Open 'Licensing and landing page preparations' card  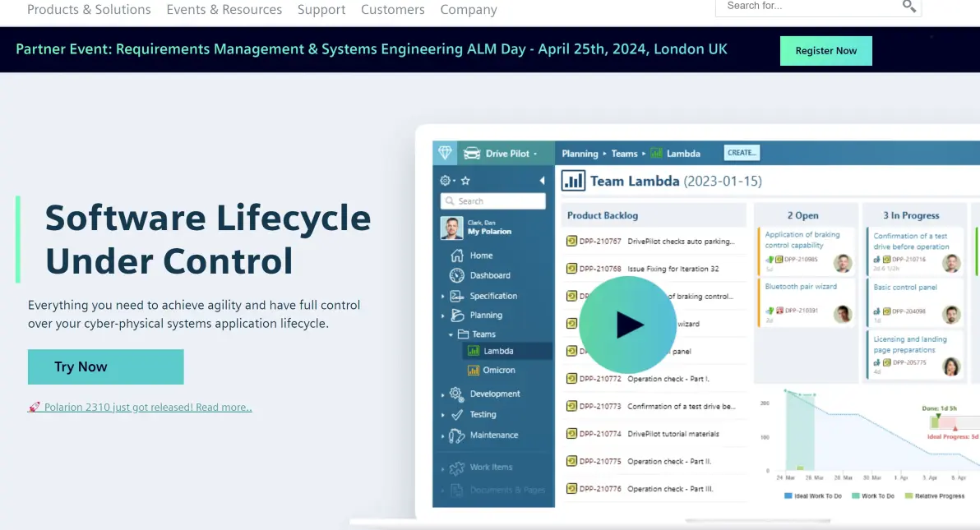tap(915, 355)
